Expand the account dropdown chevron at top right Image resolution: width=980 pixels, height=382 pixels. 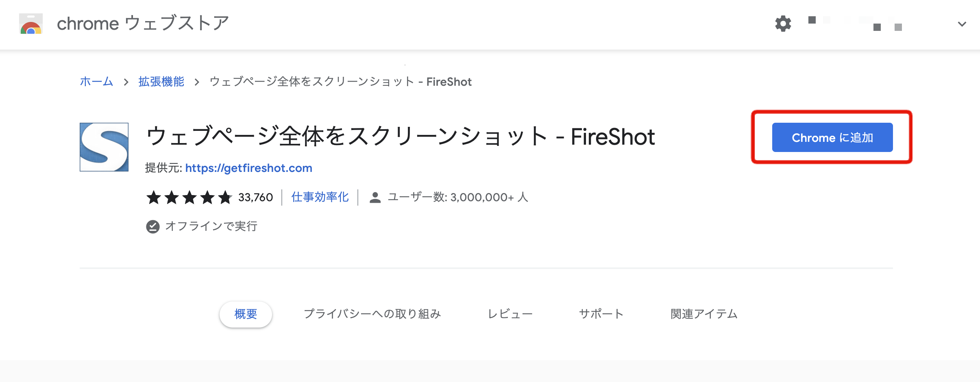click(x=962, y=24)
